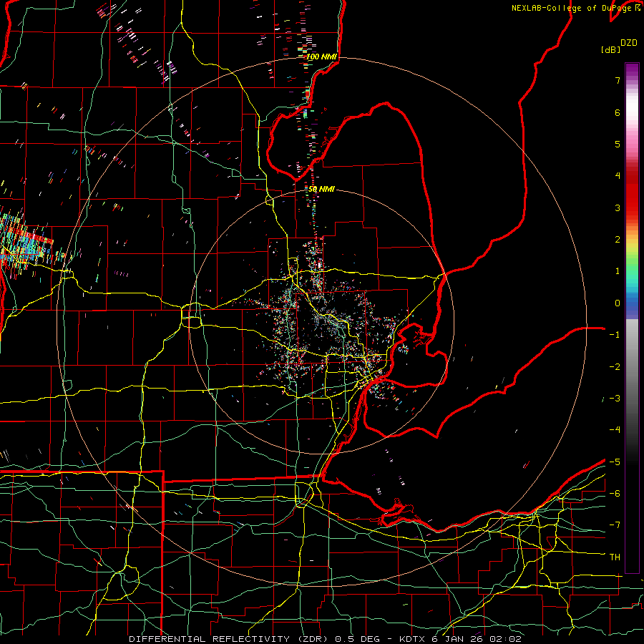Click the -1 value on the color scale
The height and width of the screenshot is (644, 644).
(x=615, y=335)
